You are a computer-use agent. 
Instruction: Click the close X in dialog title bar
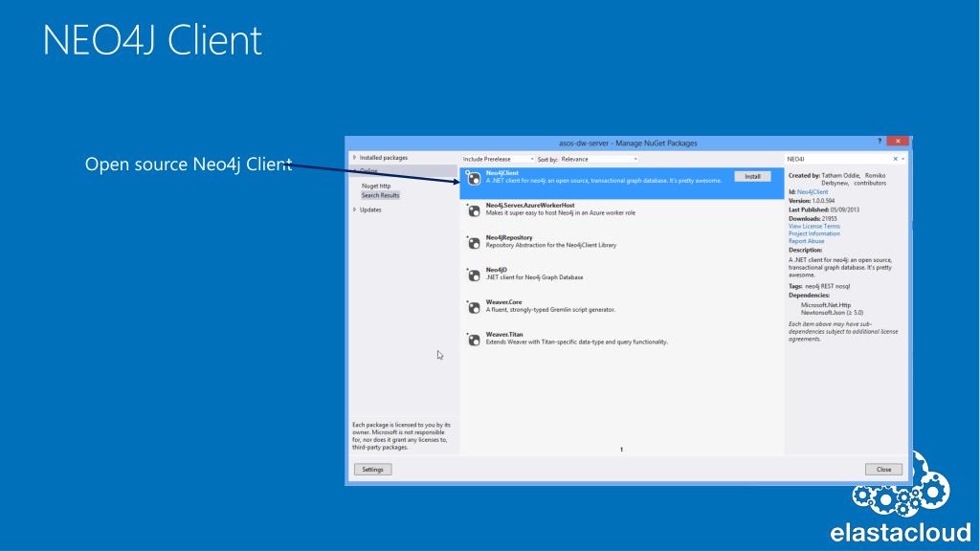898,142
